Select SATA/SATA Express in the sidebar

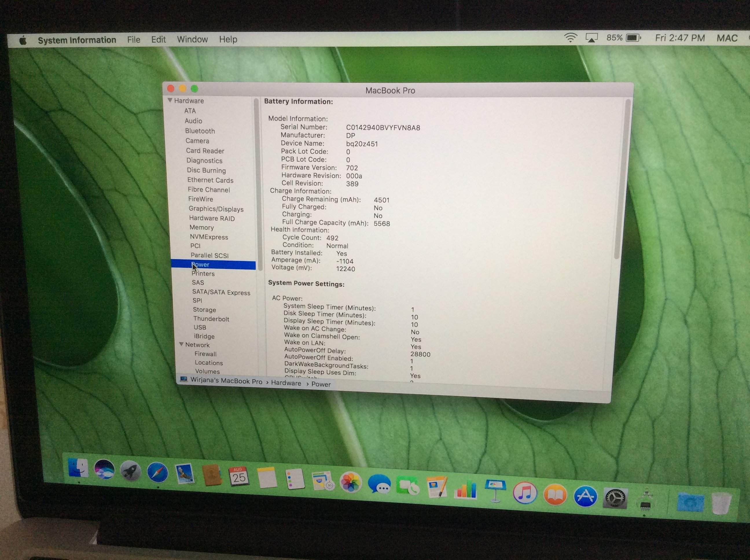[x=221, y=292]
